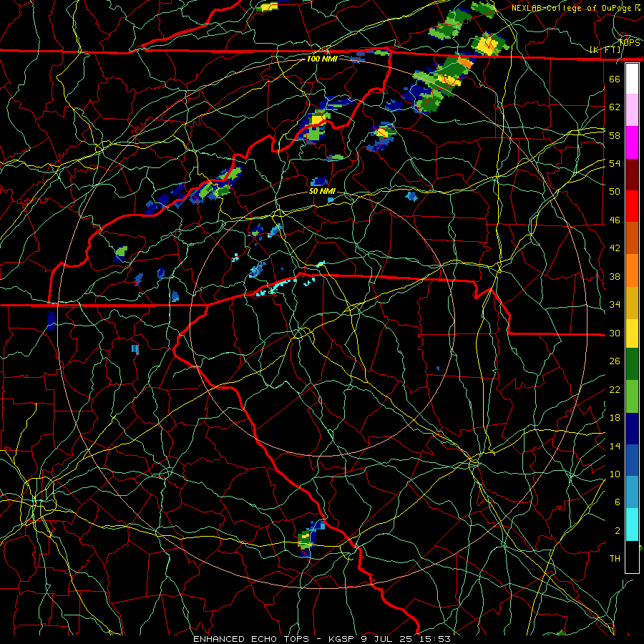Pick the magenta swatch on the color scale
This screenshot has width=644, height=644.
(632, 142)
